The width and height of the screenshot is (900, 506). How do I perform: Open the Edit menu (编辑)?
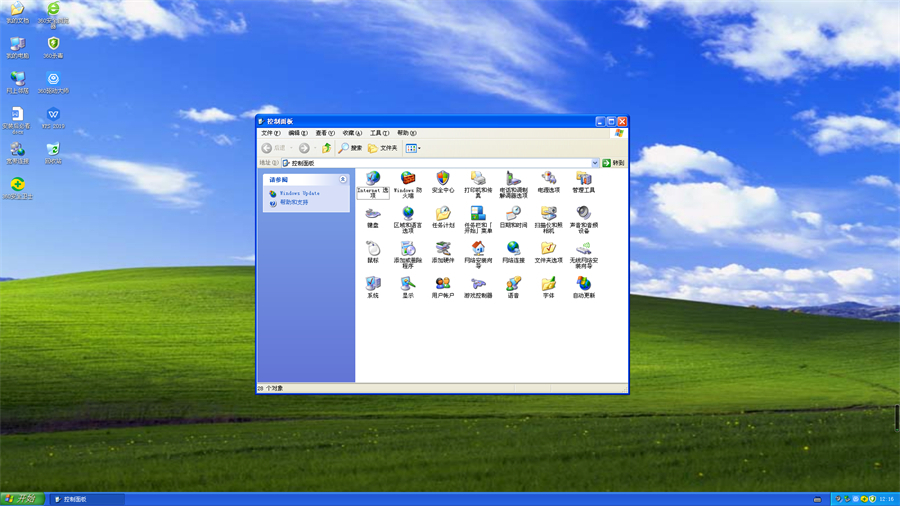pyautogui.click(x=297, y=133)
